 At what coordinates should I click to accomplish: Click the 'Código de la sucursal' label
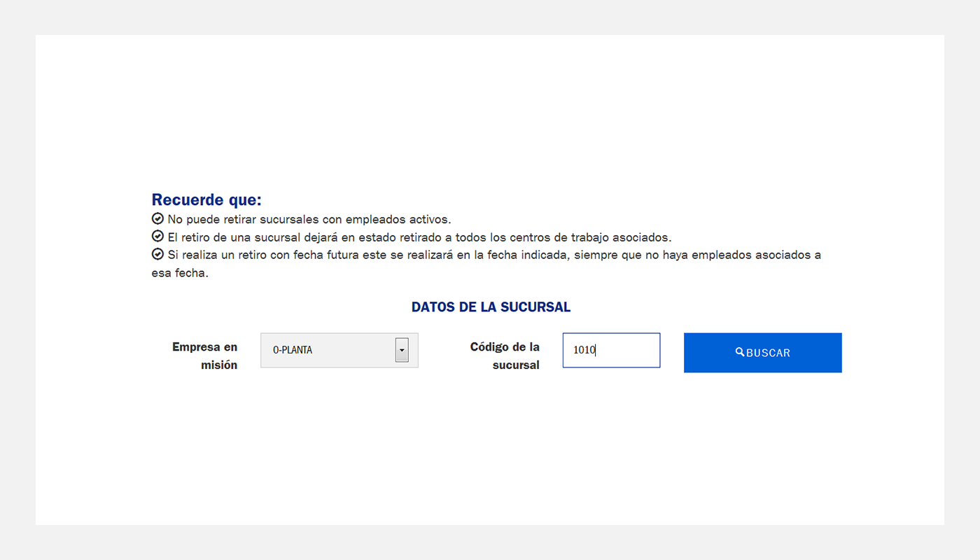(x=505, y=356)
